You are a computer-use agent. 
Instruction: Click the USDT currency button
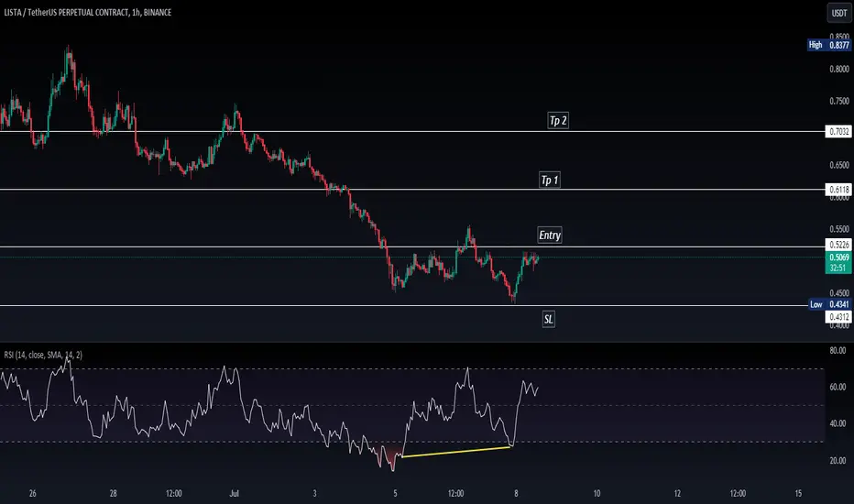(839, 13)
